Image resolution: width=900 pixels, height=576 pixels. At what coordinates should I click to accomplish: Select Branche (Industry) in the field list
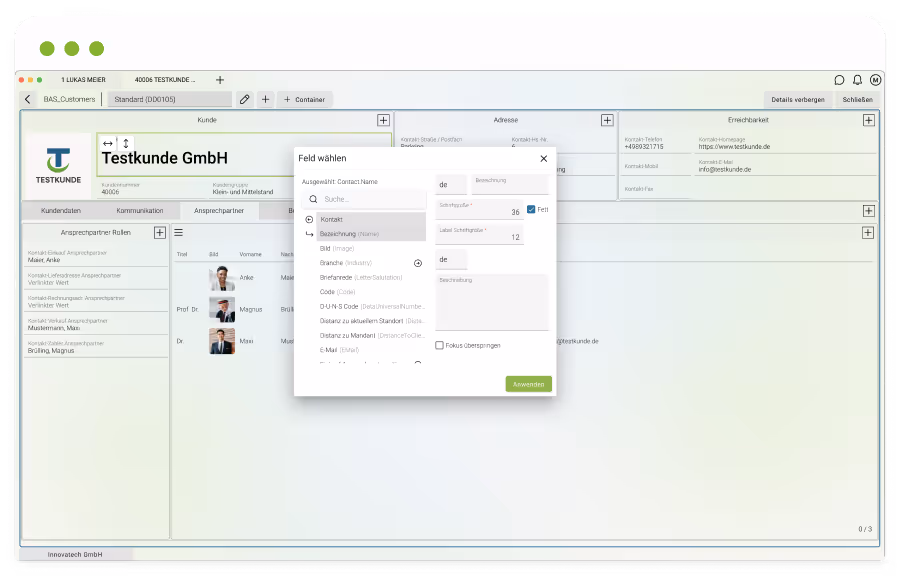pyautogui.click(x=346, y=263)
